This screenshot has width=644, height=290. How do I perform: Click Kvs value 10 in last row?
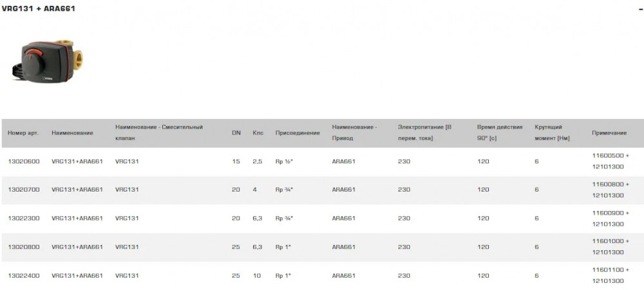coord(256,275)
